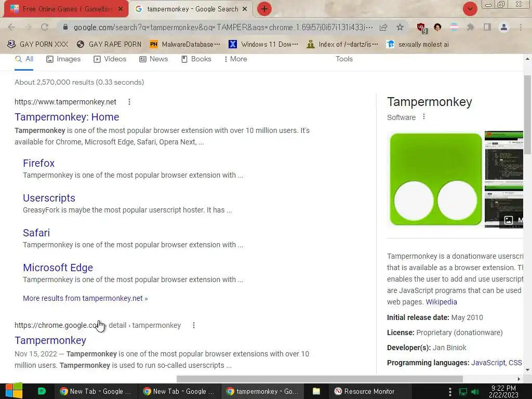Toggle the browser side panel icon
Image resolution: width=532 pixels, height=399 pixels.
pos(487,27)
